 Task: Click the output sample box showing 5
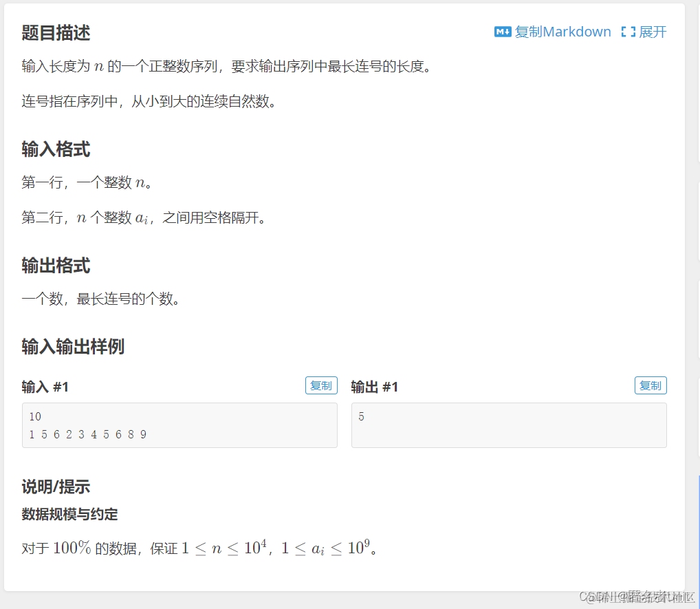click(509, 425)
